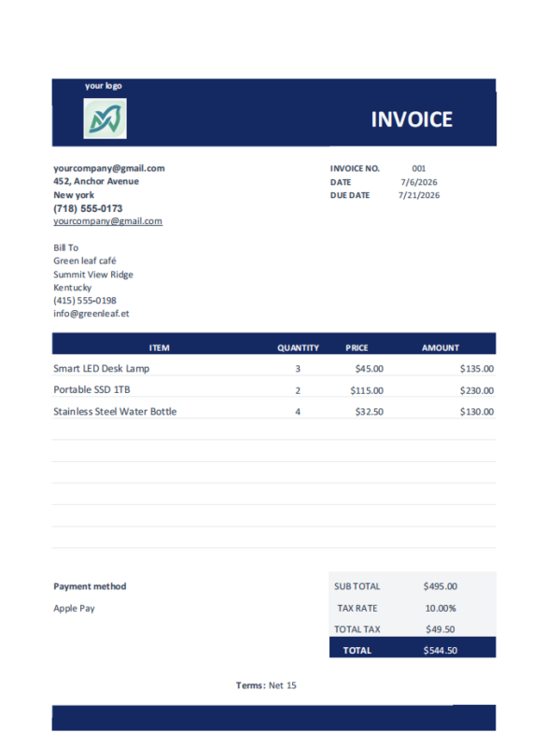Click the address '452, Anchor Avenue'
This screenshot has width=560, height=747.
(96, 181)
